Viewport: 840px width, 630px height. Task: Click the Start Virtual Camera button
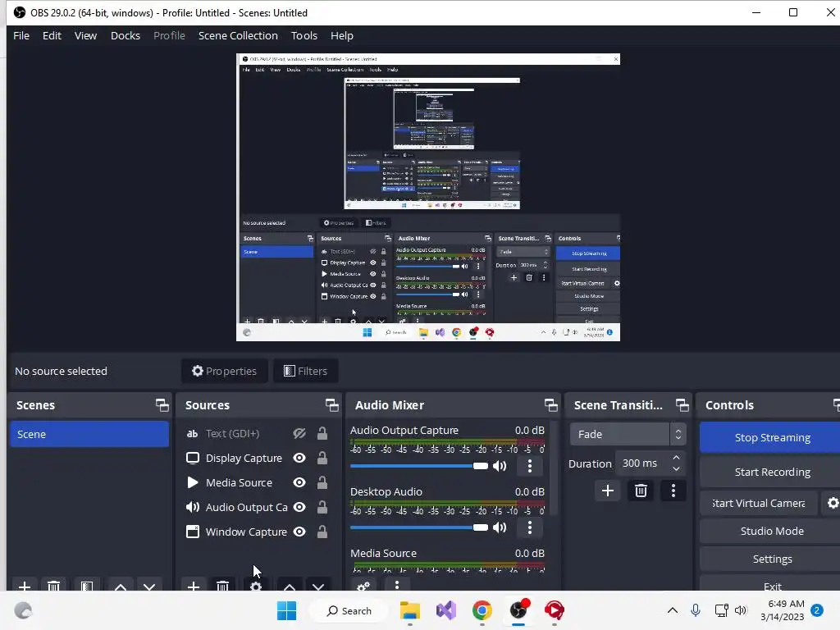(759, 503)
